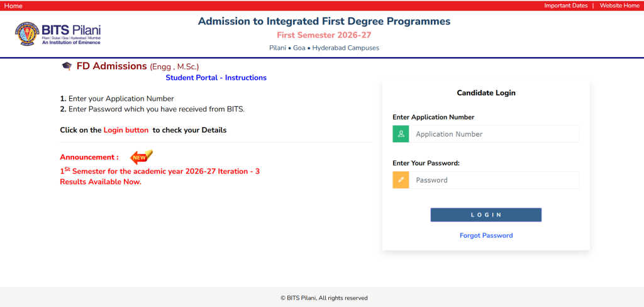Click Student Portal - Instructions heading

coord(216,77)
